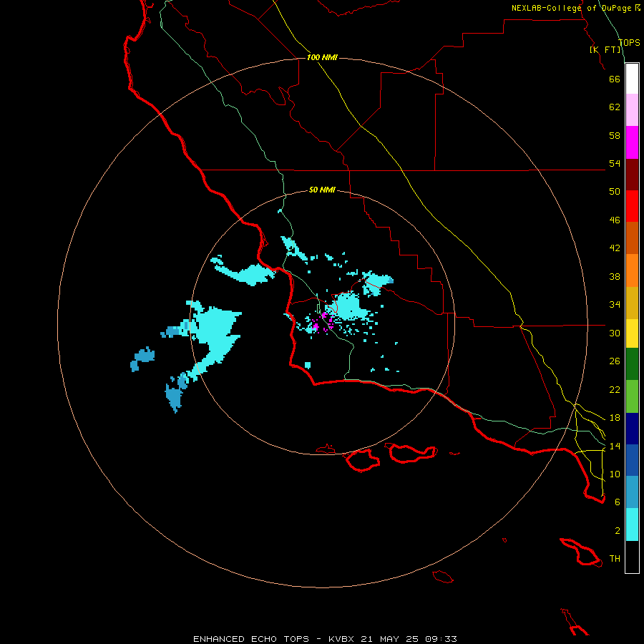Click the "18" legend value

point(615,418)
